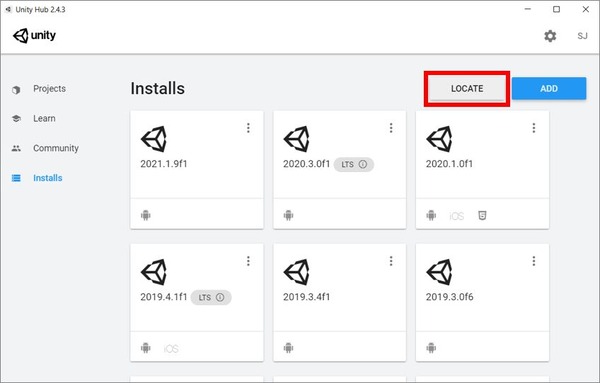Click Android module icon on 2019.3.0f6
600x383 pixels.
point(431,348)
